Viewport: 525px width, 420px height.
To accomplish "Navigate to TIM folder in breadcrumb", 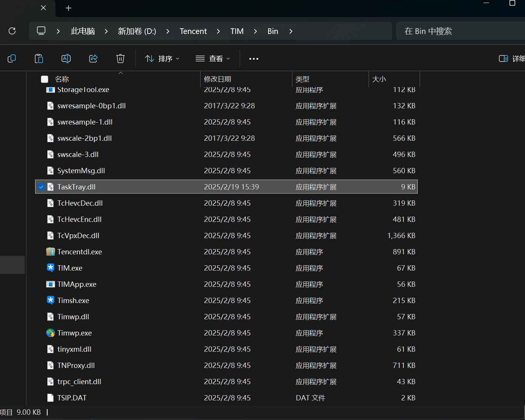I will 237,31.
